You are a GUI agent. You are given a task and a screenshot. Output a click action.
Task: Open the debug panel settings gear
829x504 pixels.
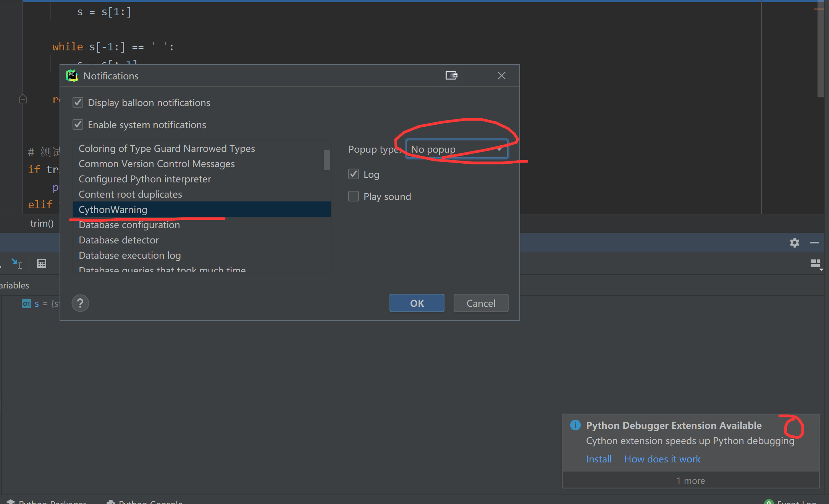(794, 243)
